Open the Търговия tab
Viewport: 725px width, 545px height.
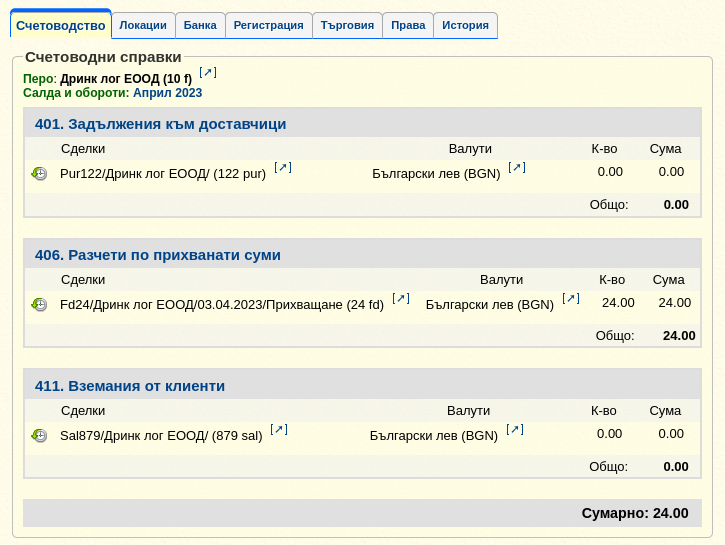(347, 25)
